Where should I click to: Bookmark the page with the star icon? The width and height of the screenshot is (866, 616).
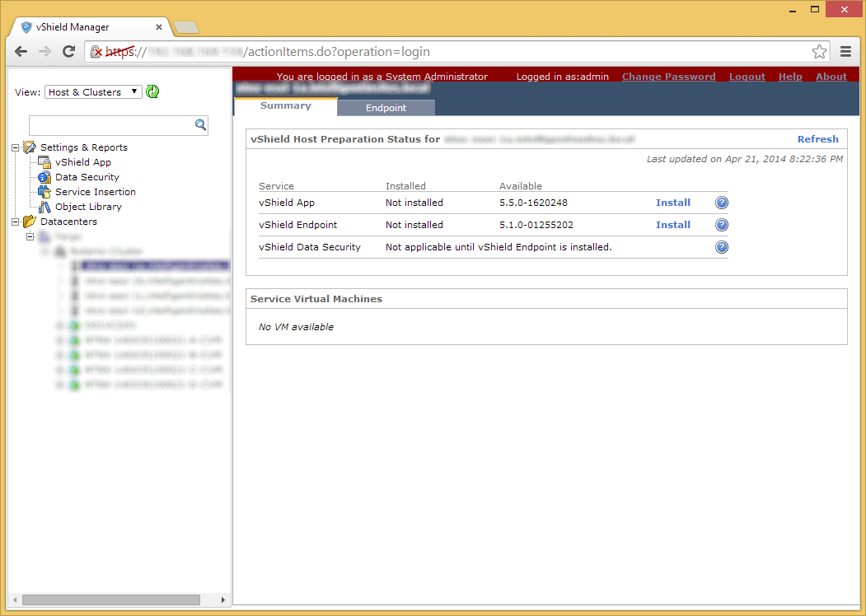pyautogui.click(x=819, y=51)
